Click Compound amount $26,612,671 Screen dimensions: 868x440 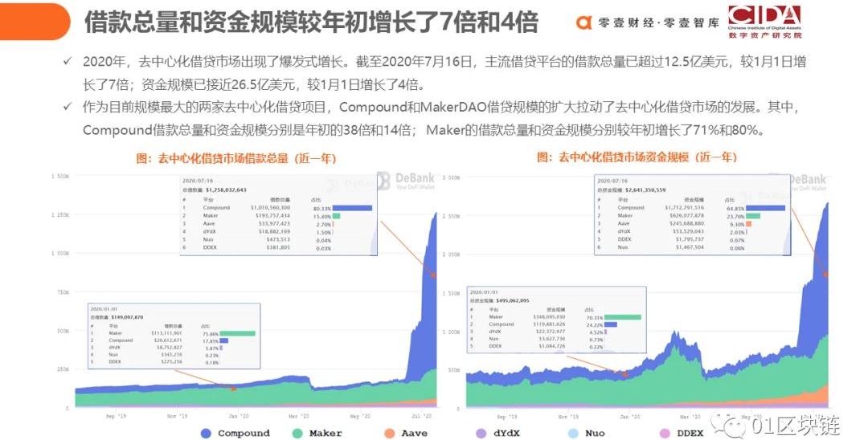tap(167, 340)
